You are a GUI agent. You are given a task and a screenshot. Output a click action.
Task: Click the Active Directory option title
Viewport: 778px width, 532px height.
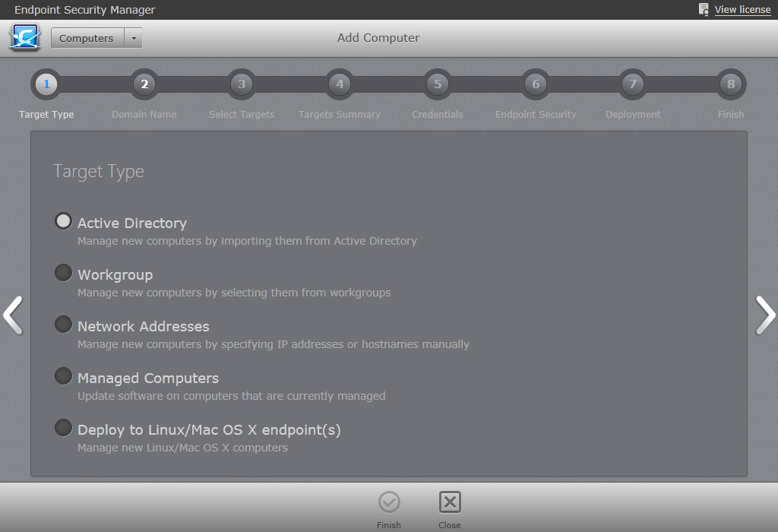[132, 223]
